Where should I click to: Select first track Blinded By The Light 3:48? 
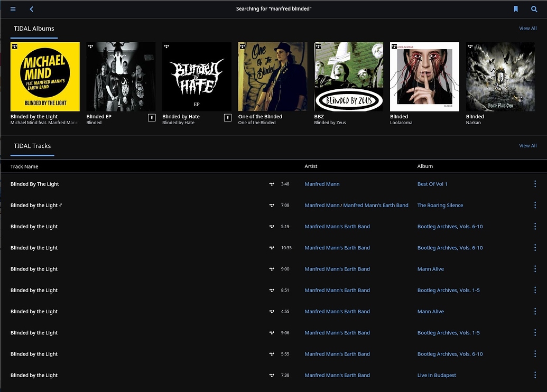point(34,184)
